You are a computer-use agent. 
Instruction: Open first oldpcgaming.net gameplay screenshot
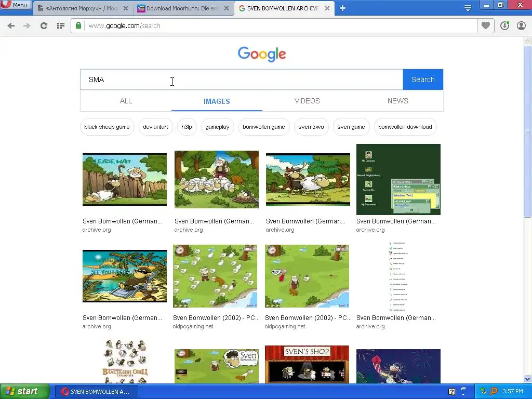point(215,276)
